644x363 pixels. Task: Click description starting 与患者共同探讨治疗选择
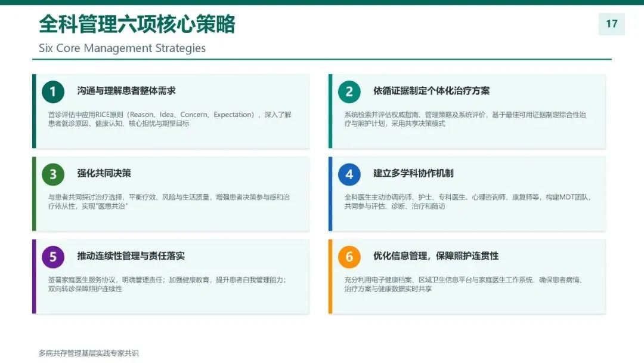[169, 201]
